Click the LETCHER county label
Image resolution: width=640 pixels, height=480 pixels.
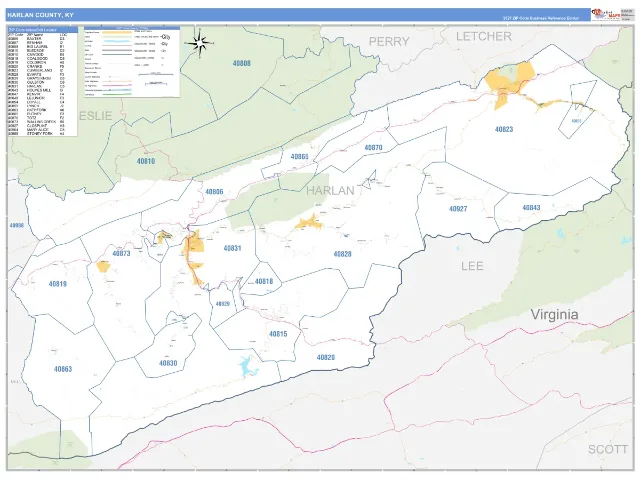pyautogui.click(x=484, y=36)
